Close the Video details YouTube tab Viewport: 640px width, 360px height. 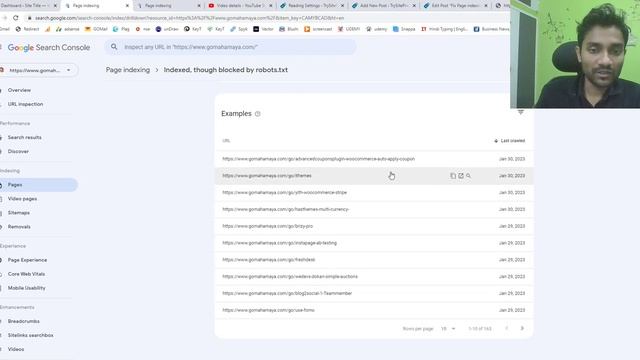coord(270,6)
